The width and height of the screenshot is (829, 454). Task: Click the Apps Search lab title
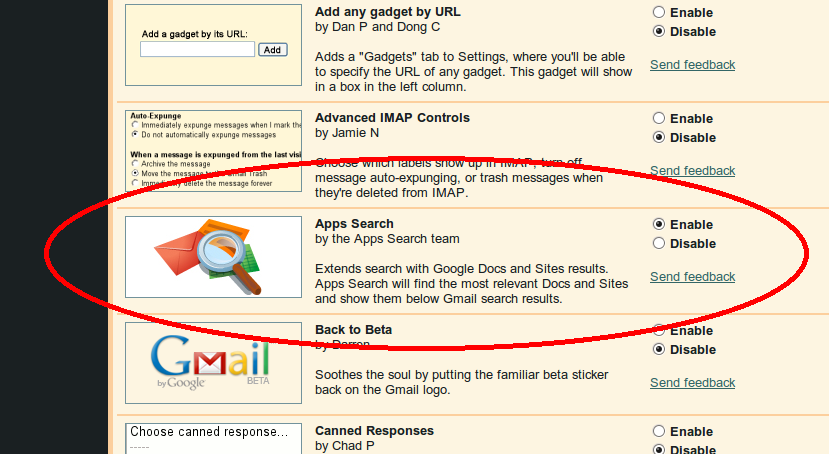pyautogui.click(x=354, y=224)
